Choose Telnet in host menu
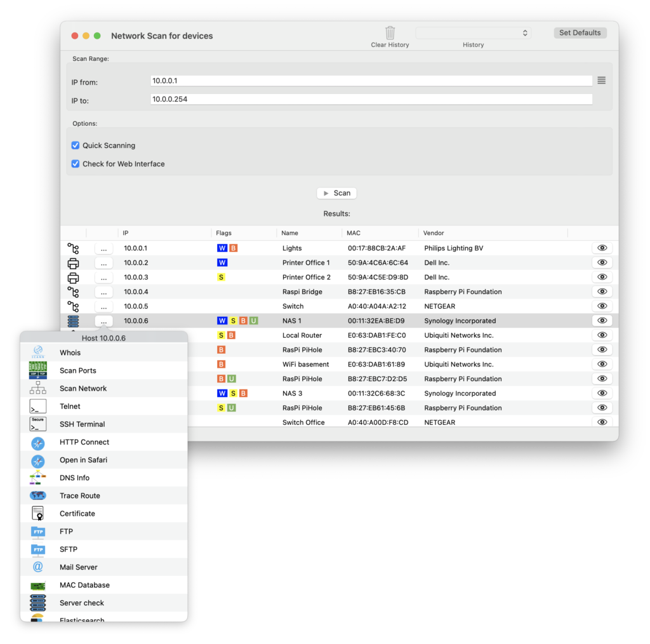 pyautogui.click(x=103, y=406)
